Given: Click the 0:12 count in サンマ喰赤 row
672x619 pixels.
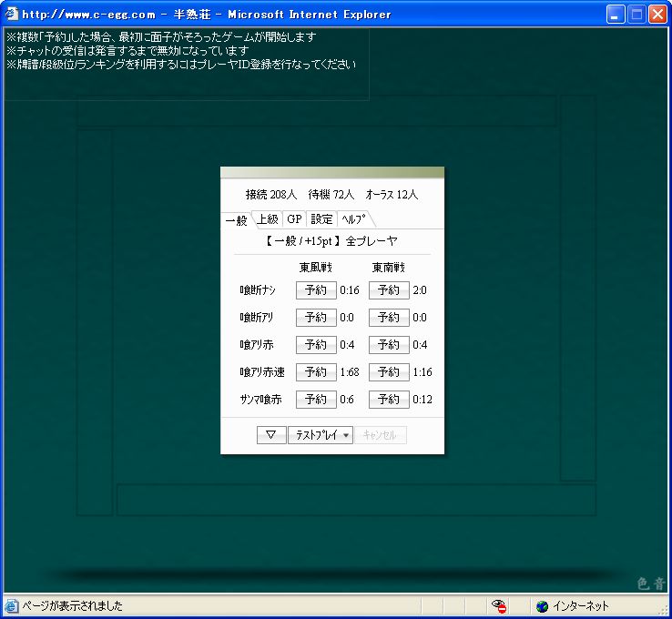Looking at the screenshot, I should 423,400.
